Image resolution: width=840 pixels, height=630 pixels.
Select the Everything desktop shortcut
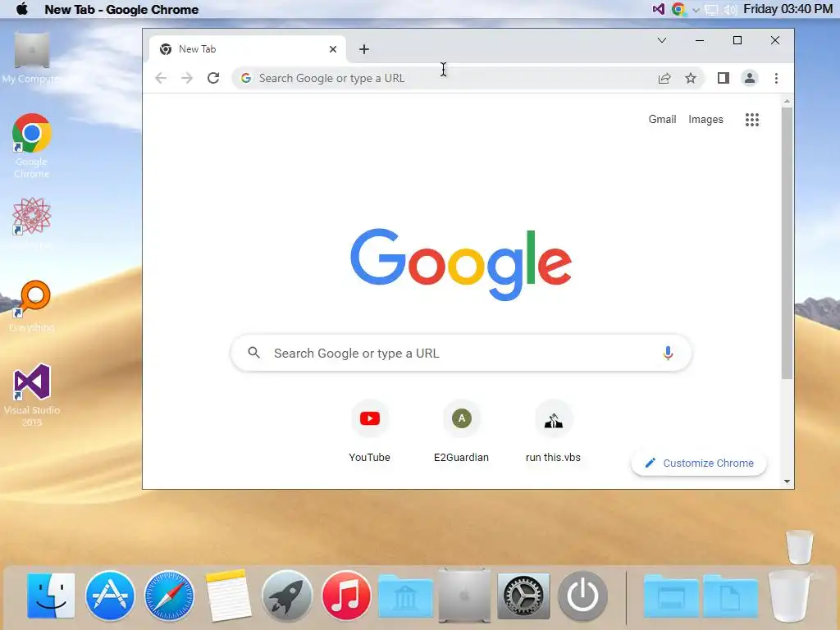coord(32,307)
